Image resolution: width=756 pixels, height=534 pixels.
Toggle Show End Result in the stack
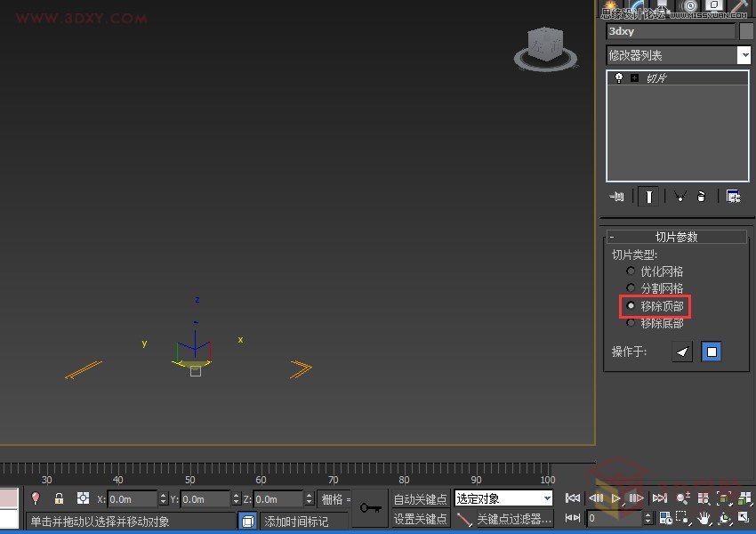pos(647,197)
